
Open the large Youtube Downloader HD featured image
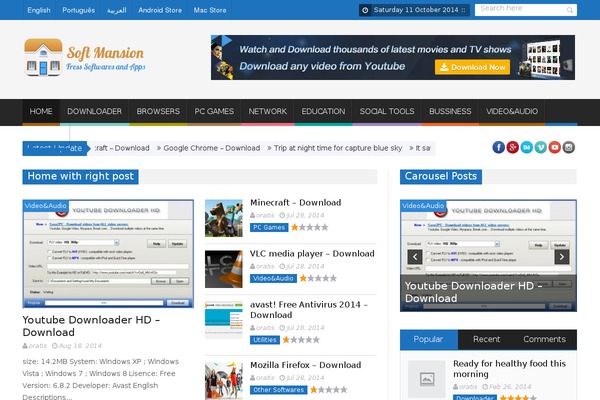point(108,253)
